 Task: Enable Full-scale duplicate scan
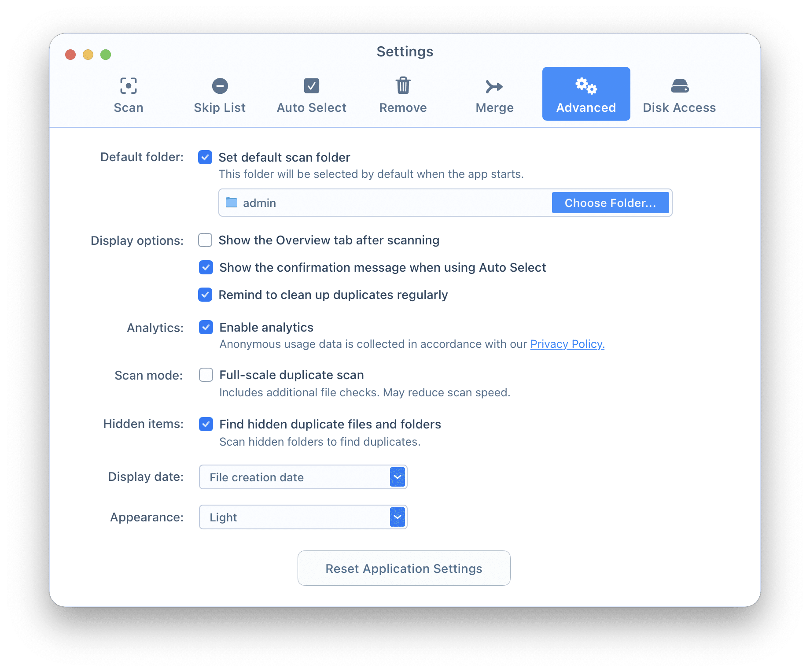(x=206, y=375)
